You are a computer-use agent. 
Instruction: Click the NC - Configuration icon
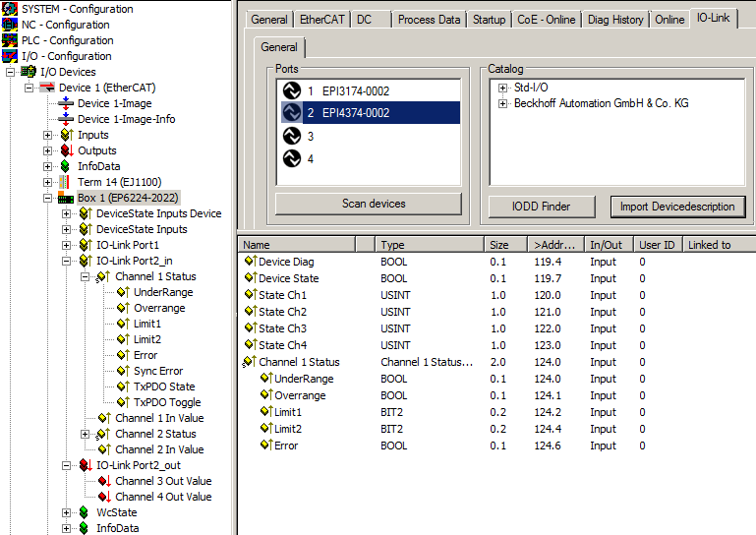(x=9, y=25)
